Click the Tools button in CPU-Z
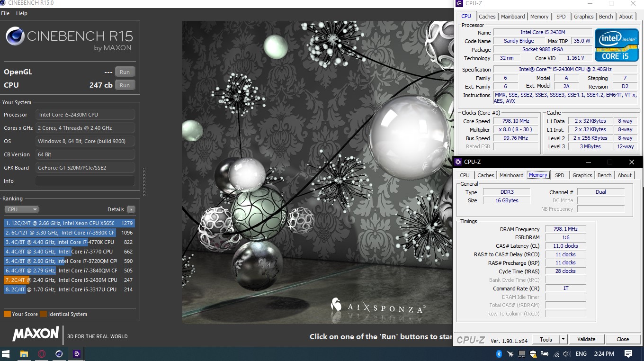Screen dimensions: 644x361 (x=546, y=339)
